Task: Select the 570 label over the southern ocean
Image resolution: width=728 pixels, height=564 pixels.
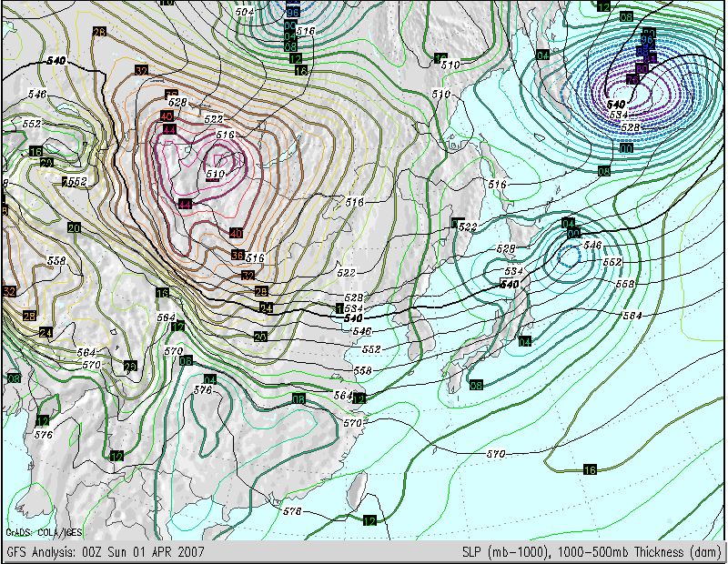Action: click(496, 454)
